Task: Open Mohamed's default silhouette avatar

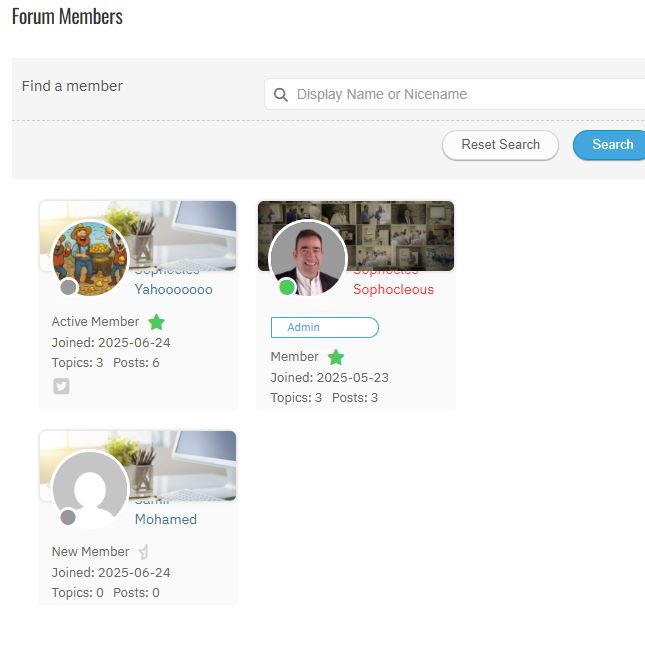Action: (90, 489)
